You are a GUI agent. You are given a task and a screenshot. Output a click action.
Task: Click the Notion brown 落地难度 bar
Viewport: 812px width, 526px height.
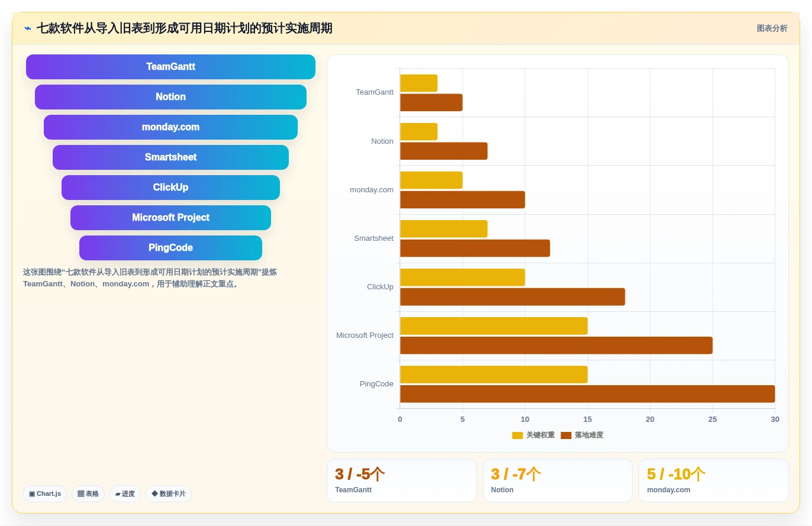tap(443, 151)
